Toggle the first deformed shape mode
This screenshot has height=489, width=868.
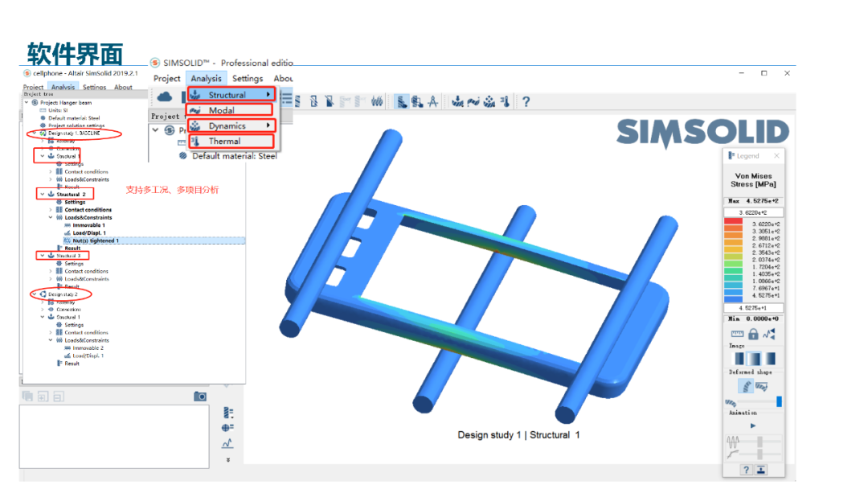pyautogui.click(x=746, y=387)
